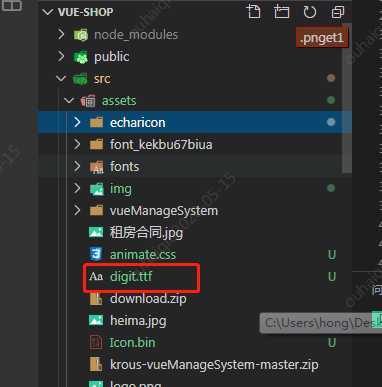Screen dimensions: 382x387
Task: Collapse the src folder chevron
Action: 61,79
